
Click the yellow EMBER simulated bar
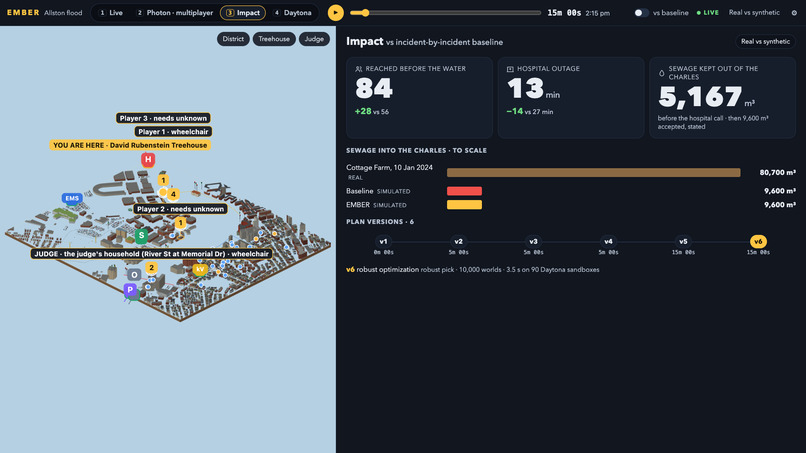(464, 205)
